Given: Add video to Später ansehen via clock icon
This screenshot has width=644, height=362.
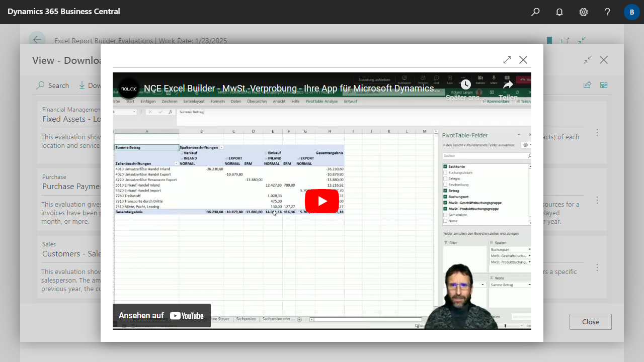Looking at the screenshot, I should click(465, 84).
